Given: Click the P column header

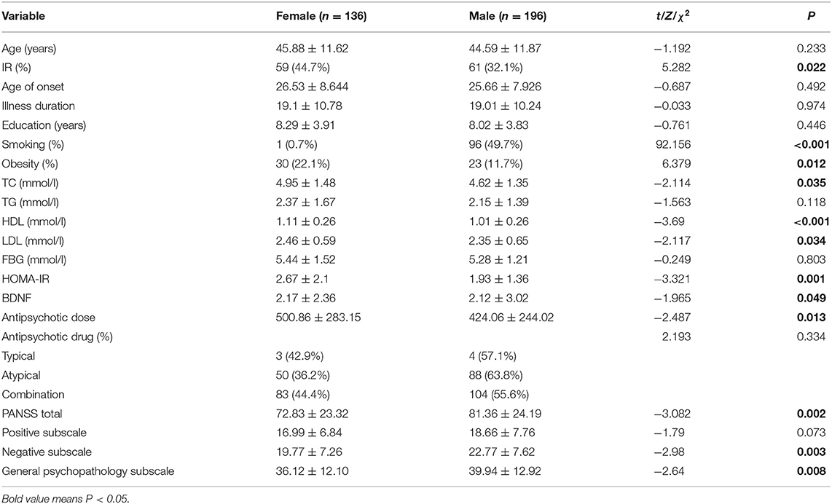Looking at the screenshot, I should coord(812,16).
